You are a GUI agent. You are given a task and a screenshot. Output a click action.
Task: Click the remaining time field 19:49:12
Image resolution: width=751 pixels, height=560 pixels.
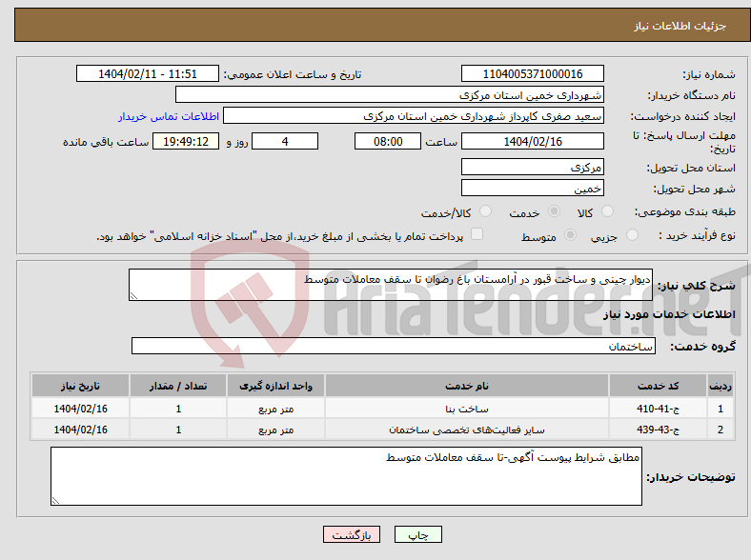(186, 141)
